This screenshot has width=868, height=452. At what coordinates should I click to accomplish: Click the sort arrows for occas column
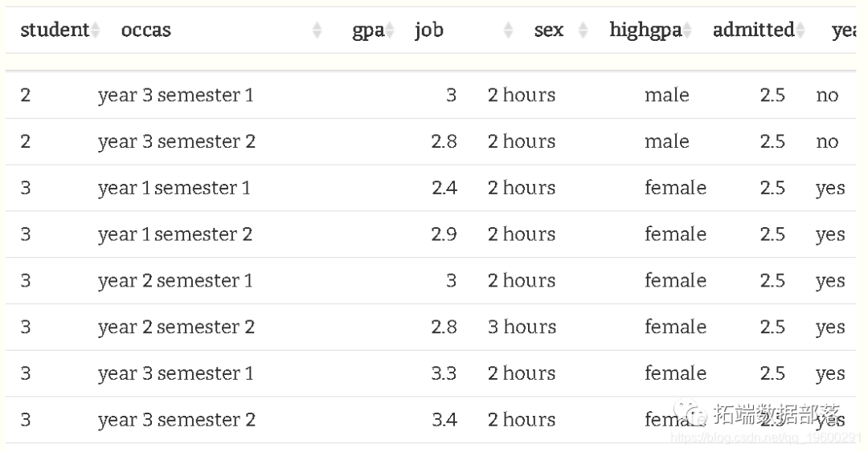click(x=317, y=31)
